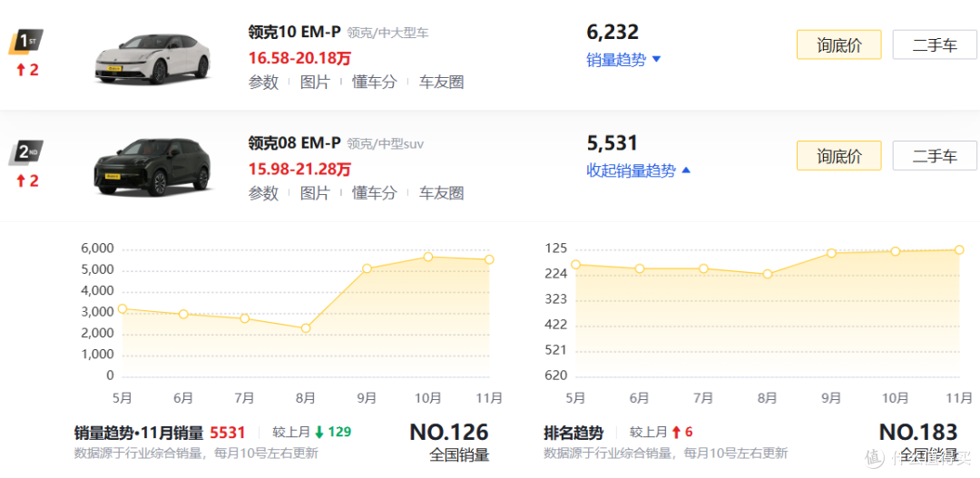Click the 领克/中大型车 category label
This screenshot has width=980, height=478.
click(x=387, y=34)
